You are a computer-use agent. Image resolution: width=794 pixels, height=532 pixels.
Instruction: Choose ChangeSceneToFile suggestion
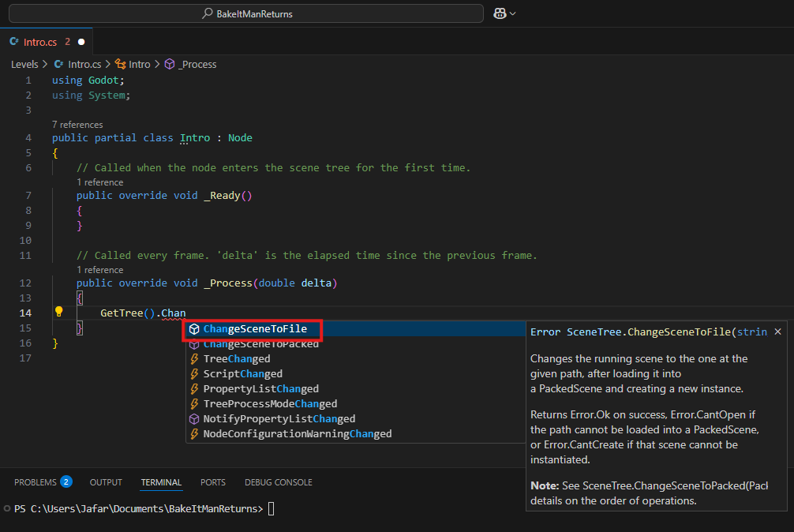(355, 329)
